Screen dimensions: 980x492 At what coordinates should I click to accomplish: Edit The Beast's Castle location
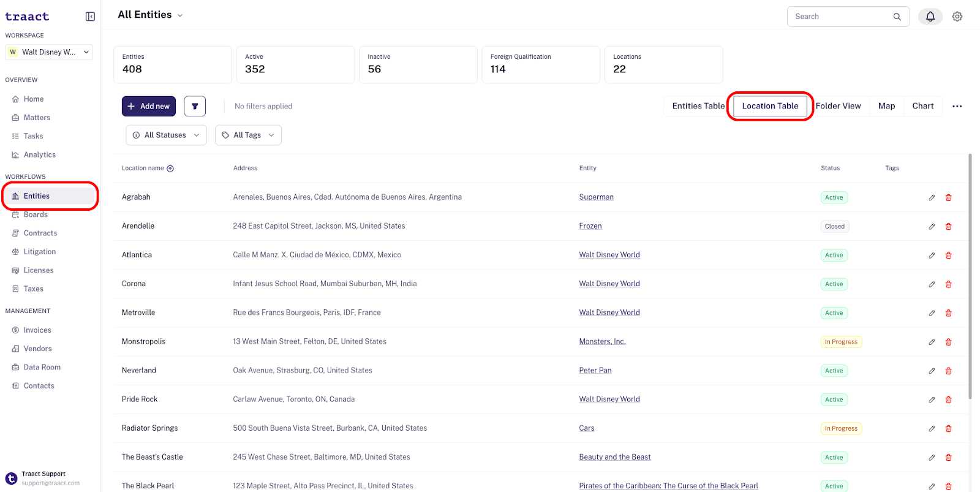coord(932,457)
